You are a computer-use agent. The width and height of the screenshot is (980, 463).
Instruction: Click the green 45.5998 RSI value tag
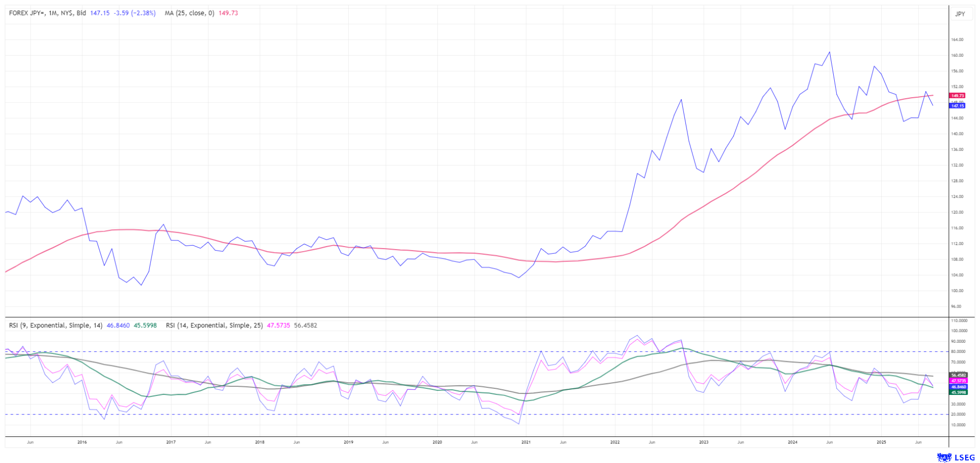958,392
